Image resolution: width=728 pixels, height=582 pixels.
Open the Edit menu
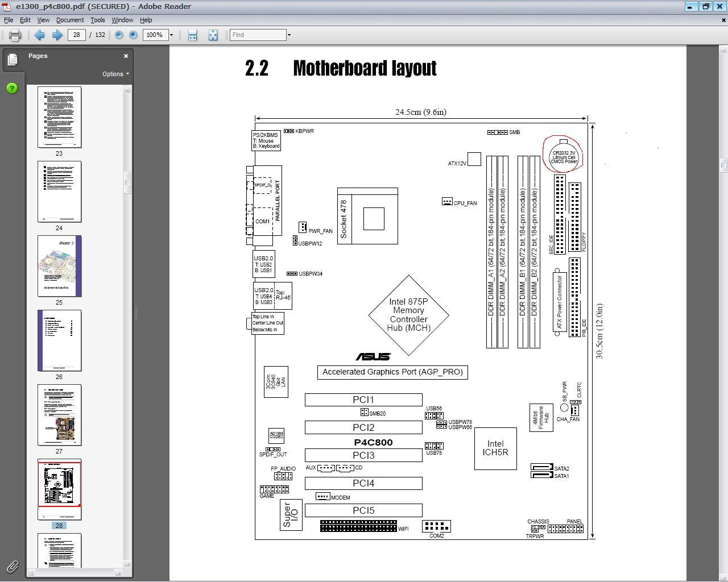(25, 20)
